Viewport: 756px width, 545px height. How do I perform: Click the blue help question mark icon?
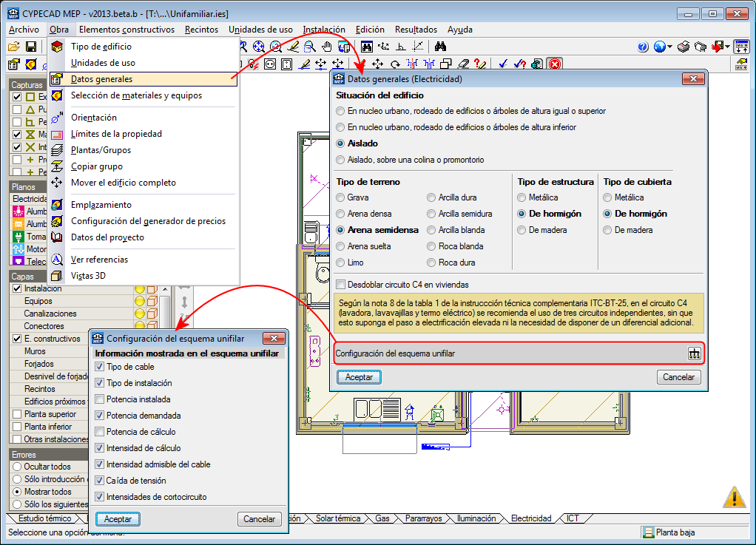point(643,47)
